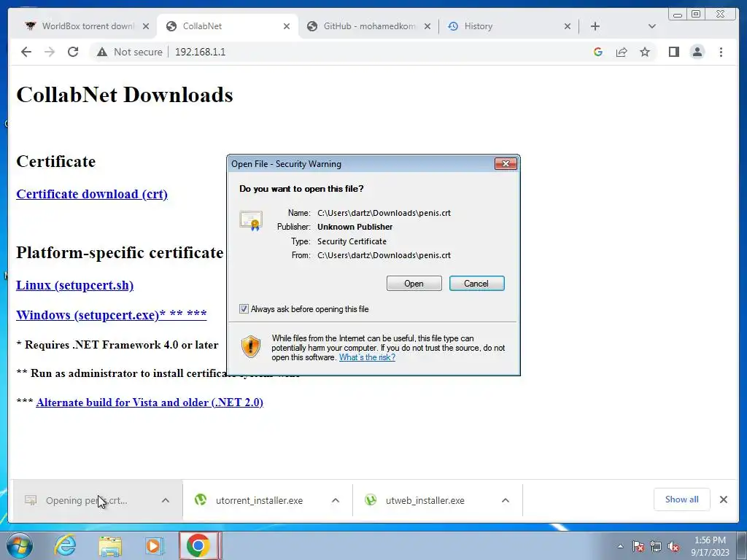Click the forward navigation arrow
Image resolution: width=747 pixels, height=560 pixels.
click(50, 52)
